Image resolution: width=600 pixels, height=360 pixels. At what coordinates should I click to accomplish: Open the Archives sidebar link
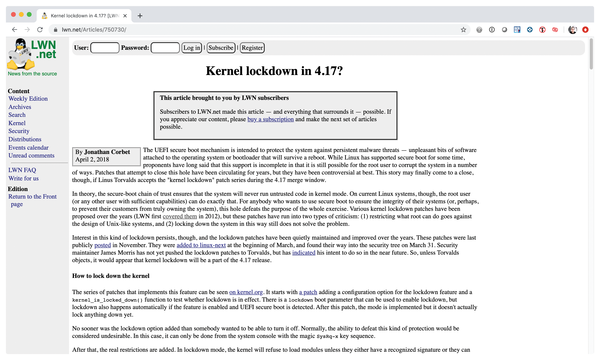tap(20, 107)
